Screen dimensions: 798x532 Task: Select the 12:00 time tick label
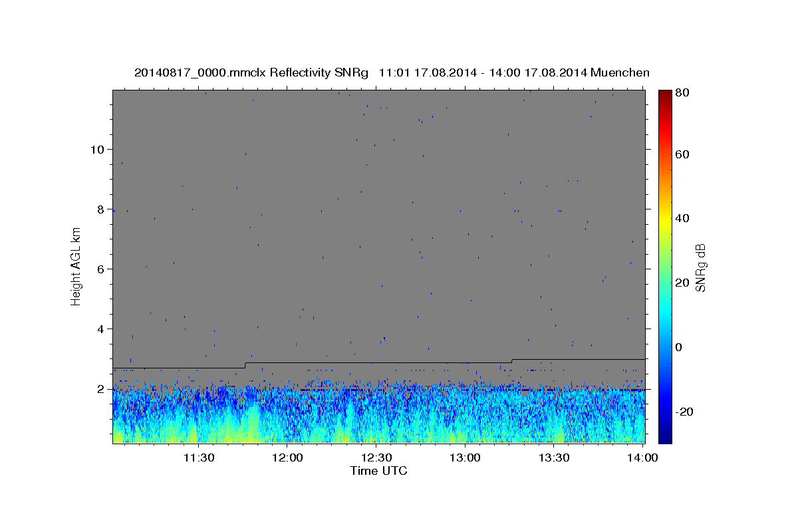coord(288,458)
